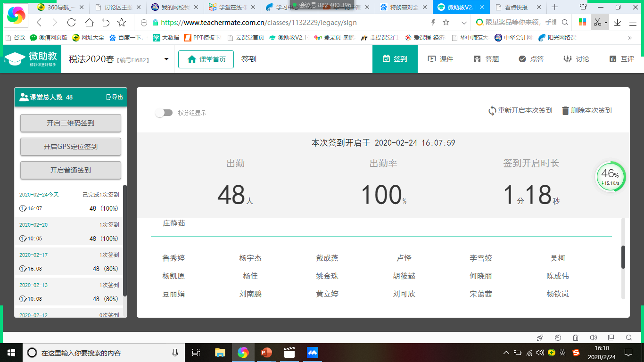Open the 答题 quiz section
The width and height of the screenshot is (644, 362).
pyautogui.click(x=486, y=59)
